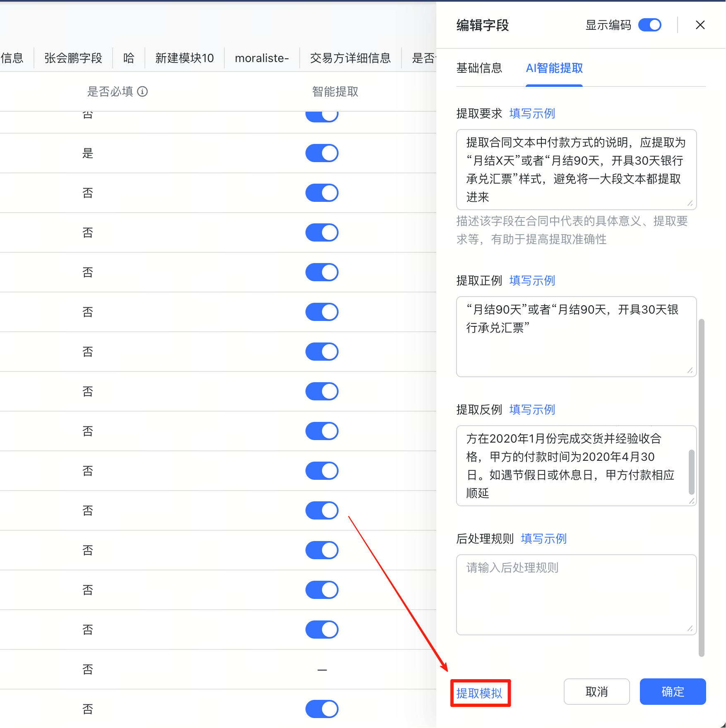Open 填写示例 beside 提取正例
Viewport: 726px width, 728px height.
pyautogui.click(x=532, y=280)
